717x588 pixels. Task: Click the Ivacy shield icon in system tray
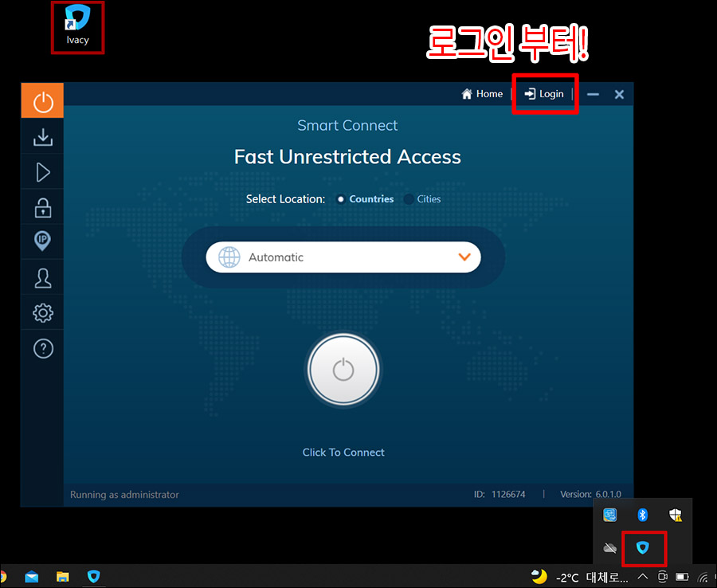tap(642, 547)
